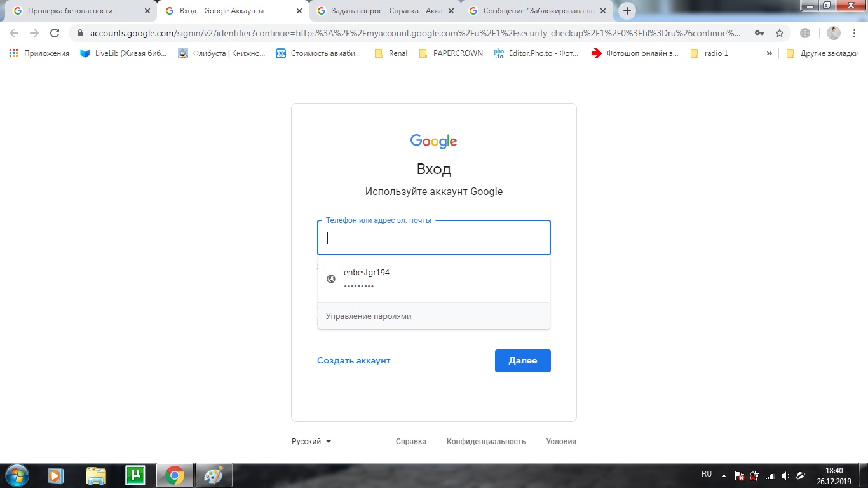Open 'Управление паролями' from the dropdown
868x488 pixels.
point(434,316)
